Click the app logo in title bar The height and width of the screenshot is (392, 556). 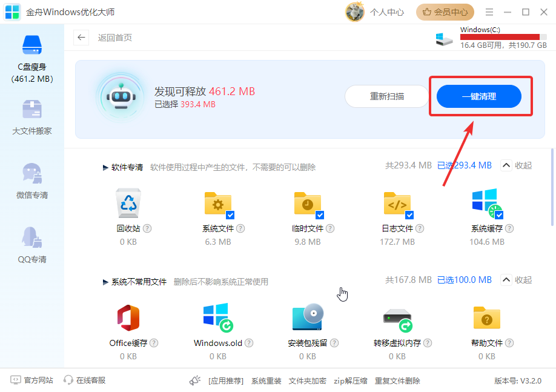point(12,12)
